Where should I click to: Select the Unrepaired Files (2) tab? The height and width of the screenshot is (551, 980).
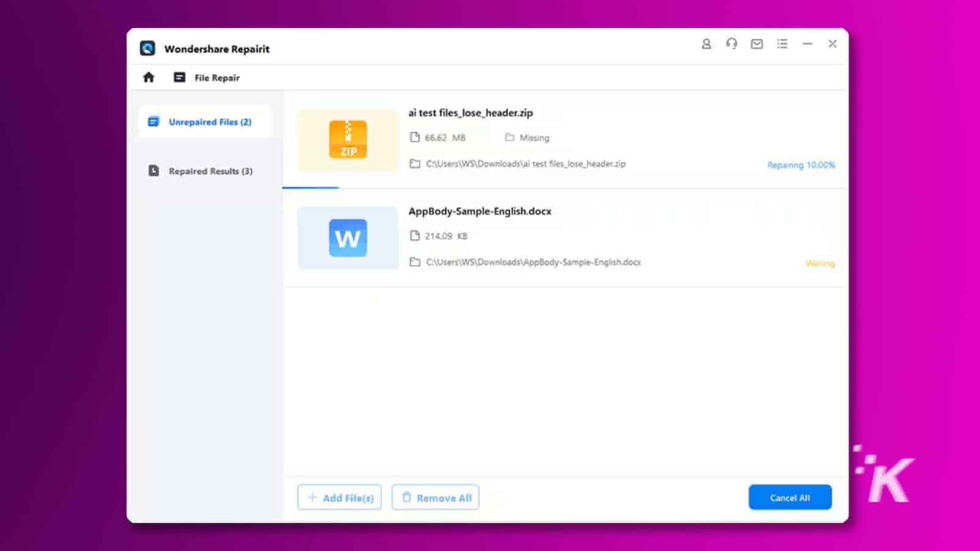pos(205,122)
